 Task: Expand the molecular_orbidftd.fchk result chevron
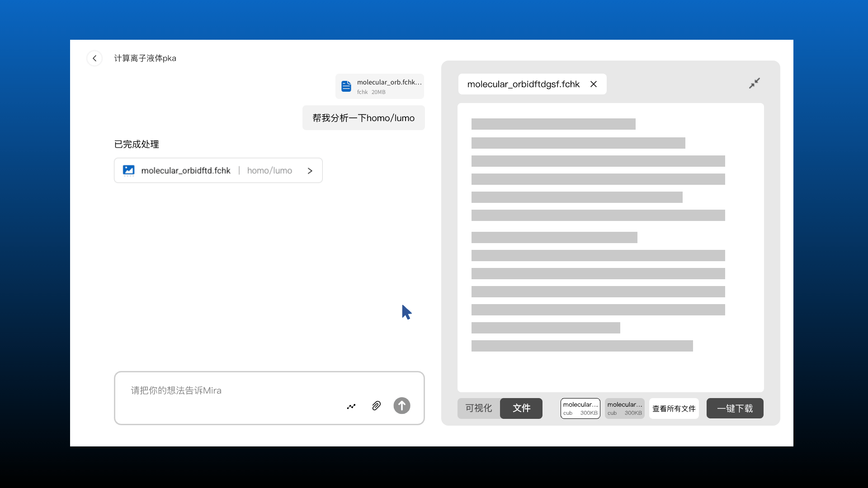click(x=310, y=171)
